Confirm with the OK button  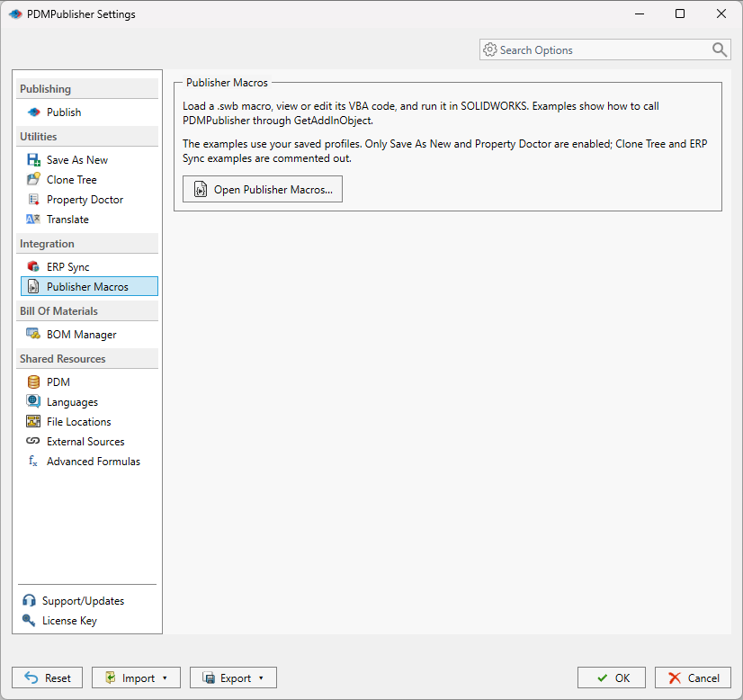click(x=612, y=678)
